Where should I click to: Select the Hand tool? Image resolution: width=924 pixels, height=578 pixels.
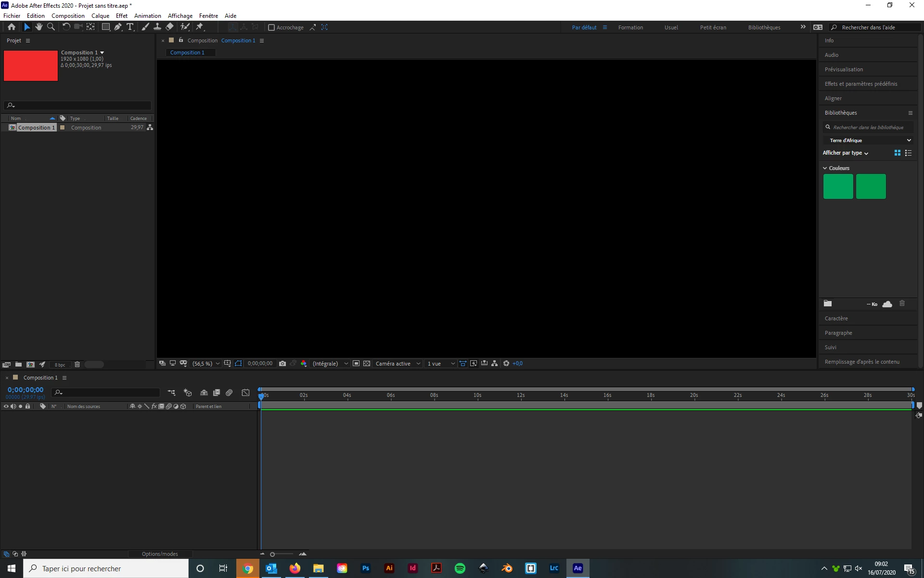tap(39, 27)
